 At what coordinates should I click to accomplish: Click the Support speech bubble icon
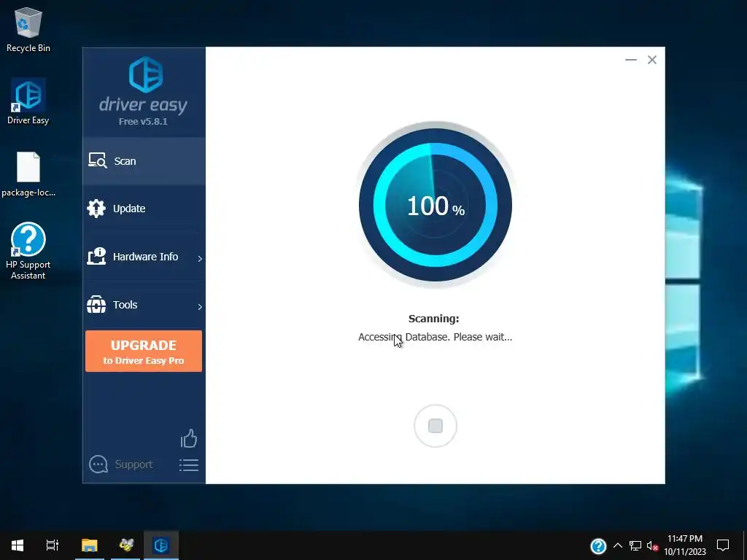98,464
